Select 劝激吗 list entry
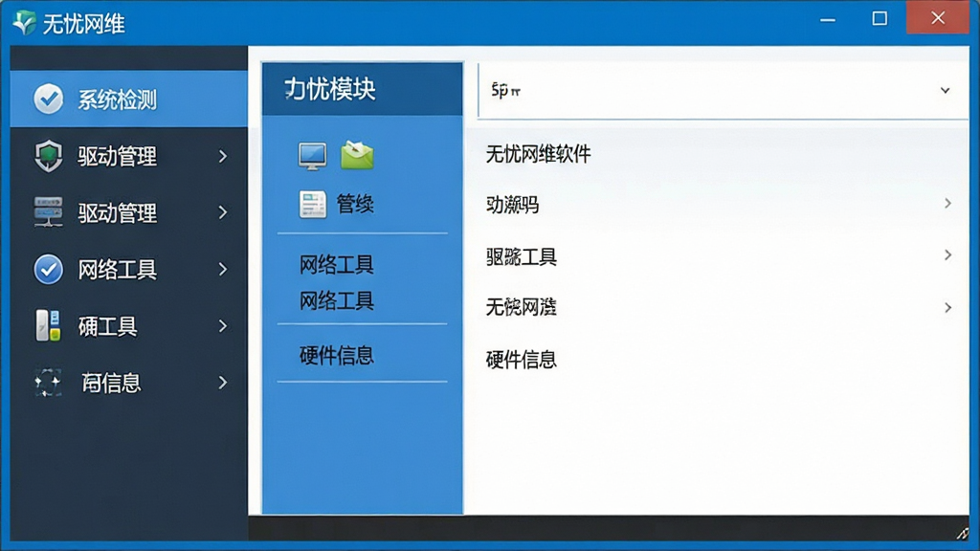This screenshot has height=551, width=980. 512,205
